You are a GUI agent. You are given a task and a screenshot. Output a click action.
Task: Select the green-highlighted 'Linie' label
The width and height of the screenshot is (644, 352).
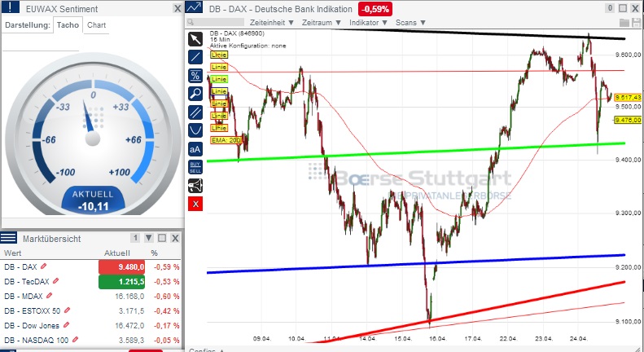click(x=219, y=79)
